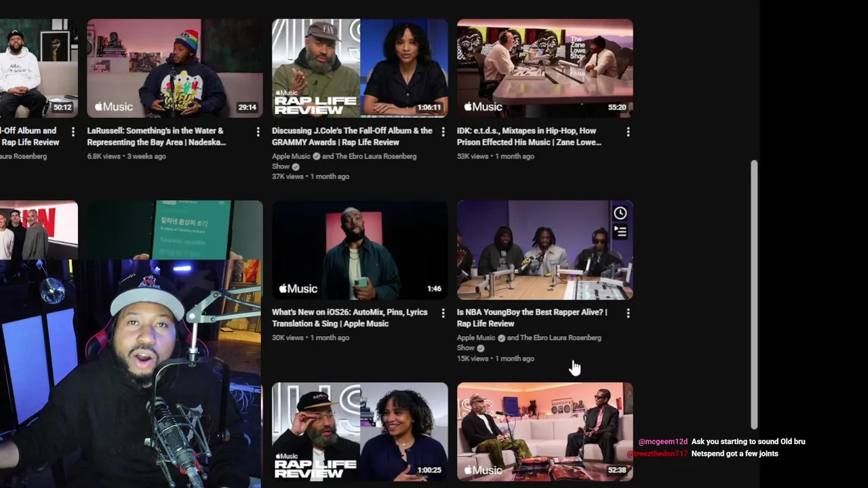The width and height of the screenshot is (868, 488).
Task: Click '37K views • 1 month ago' text
Action: coord(311,177)
